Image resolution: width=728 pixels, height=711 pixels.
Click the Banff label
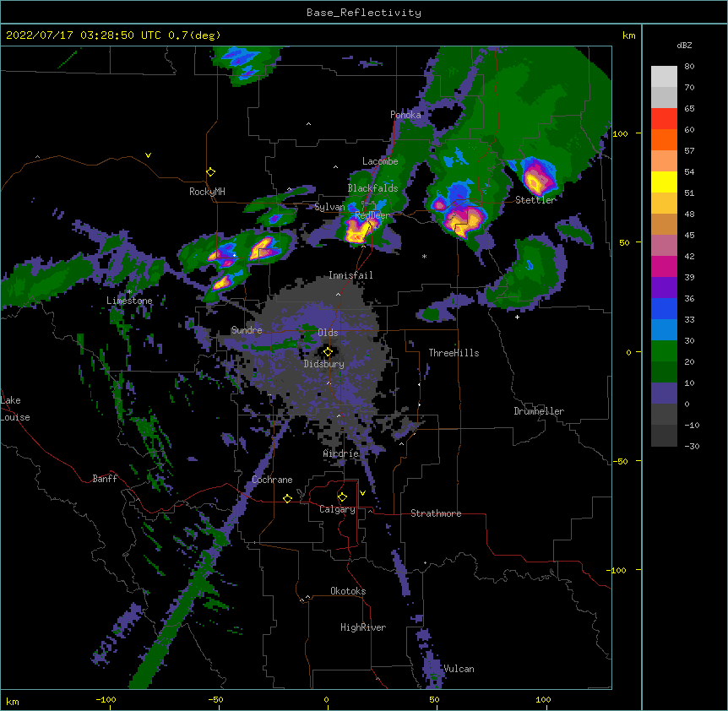point(105,479)
